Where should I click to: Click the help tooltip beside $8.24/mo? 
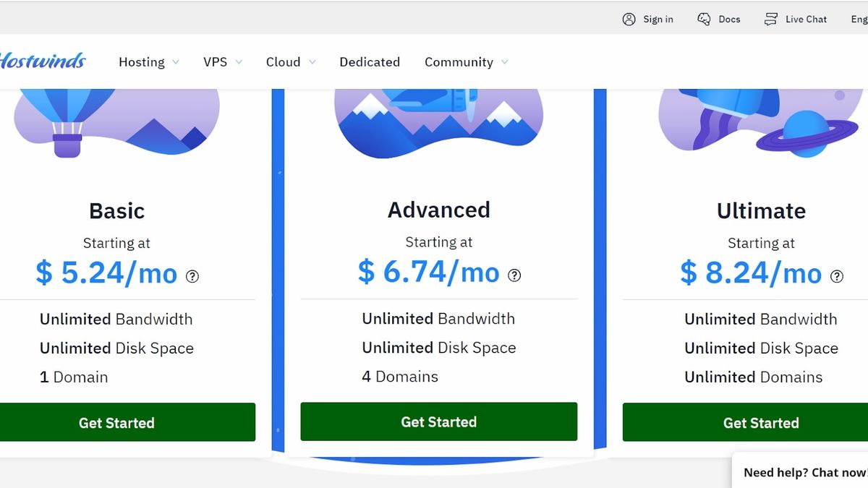tap(836, 276)
